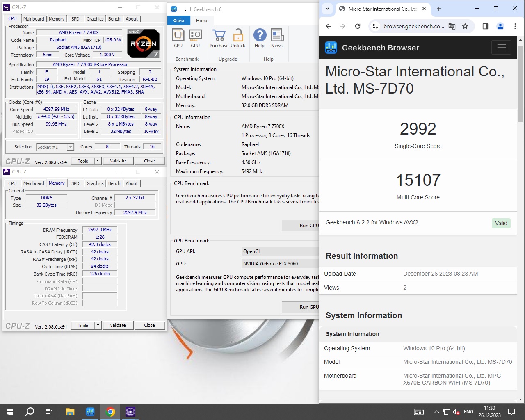
Task: Switch to Memory tab in top CPU-Z window
Action: pyautogui.click(x=57, y=19)
